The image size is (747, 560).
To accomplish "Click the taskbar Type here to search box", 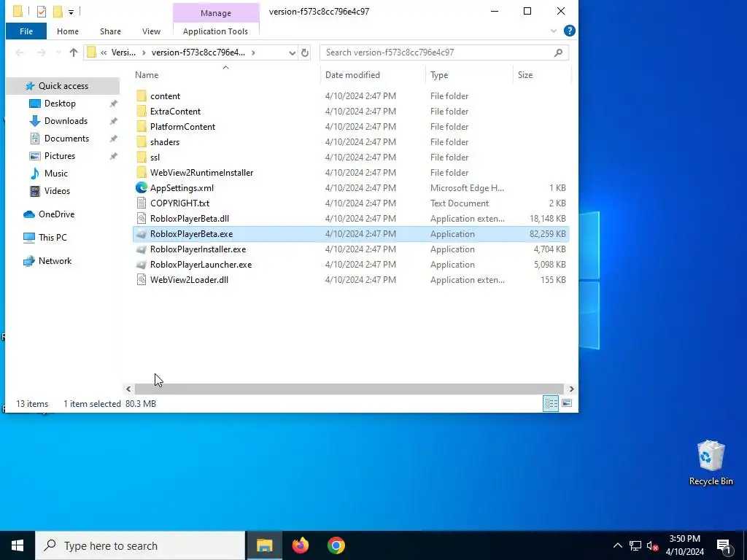I will point(140,545).
